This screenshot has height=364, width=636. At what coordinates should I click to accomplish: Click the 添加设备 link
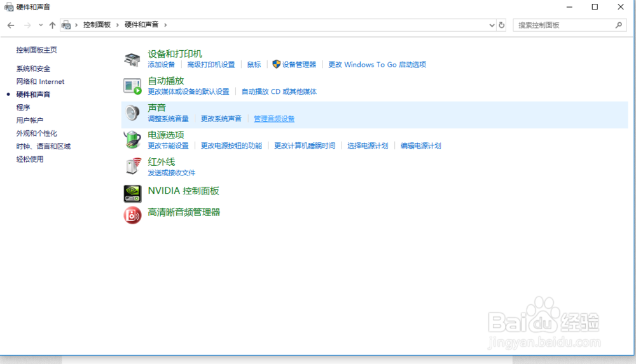161,64
